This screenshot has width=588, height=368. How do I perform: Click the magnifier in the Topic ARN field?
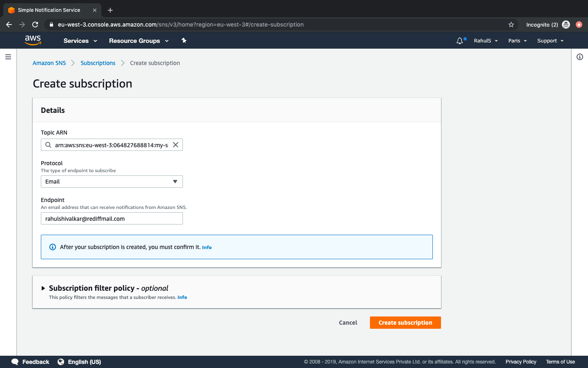point(48,145)
